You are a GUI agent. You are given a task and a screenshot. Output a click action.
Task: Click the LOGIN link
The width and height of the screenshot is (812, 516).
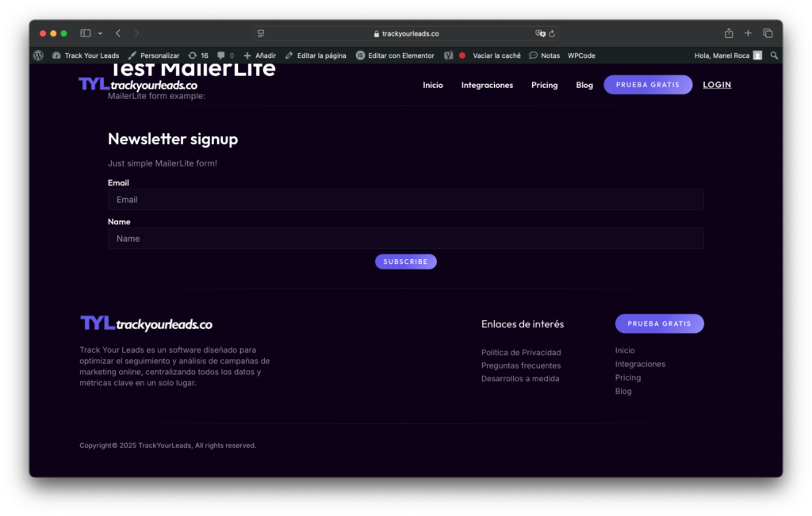pos(717,85)
